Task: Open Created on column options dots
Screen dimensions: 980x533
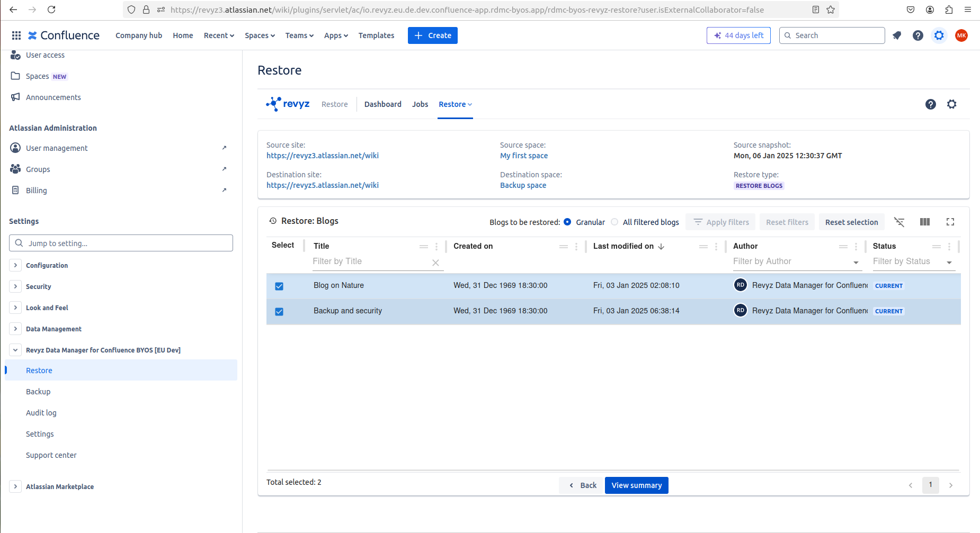Action: click(576, 247)
